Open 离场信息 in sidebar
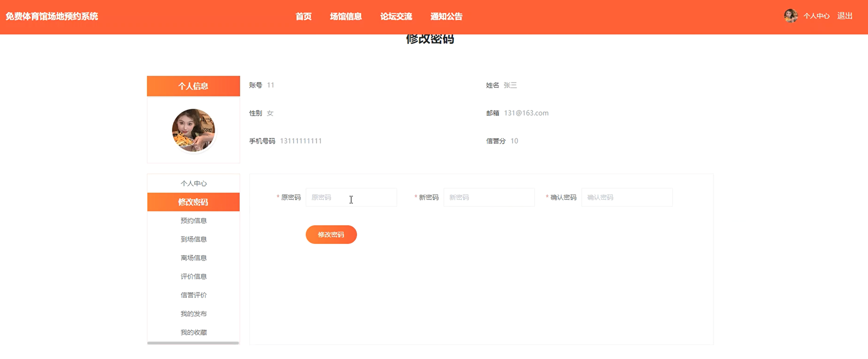The width and height of the screenshot is (868, 359). 193,258
